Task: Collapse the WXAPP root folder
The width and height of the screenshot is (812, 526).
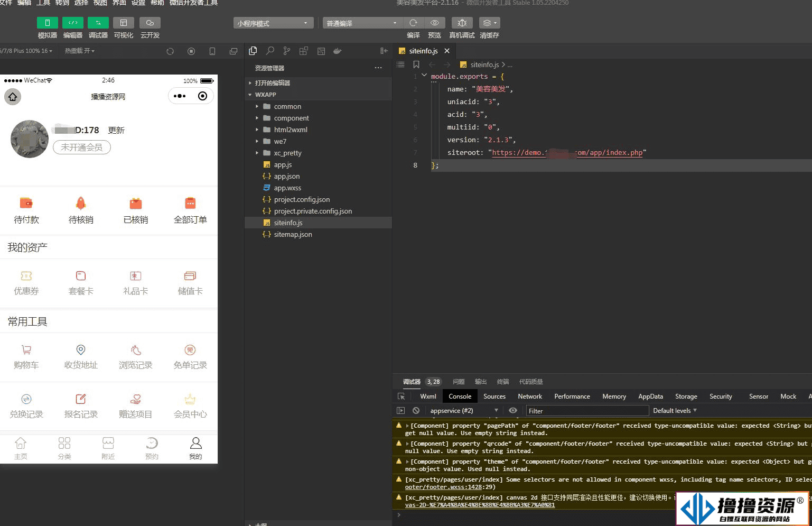Action: click(x=319, y=95)
